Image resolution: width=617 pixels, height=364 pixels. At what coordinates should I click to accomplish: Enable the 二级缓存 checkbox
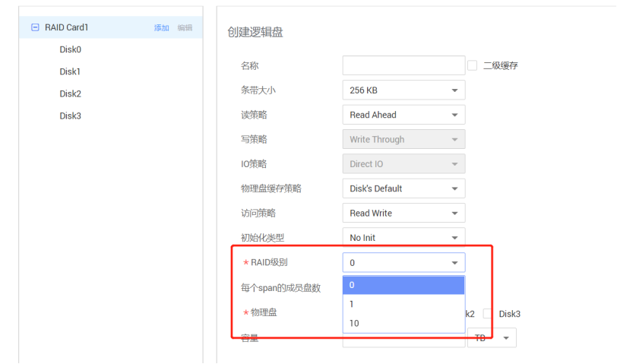pos(473,66)
